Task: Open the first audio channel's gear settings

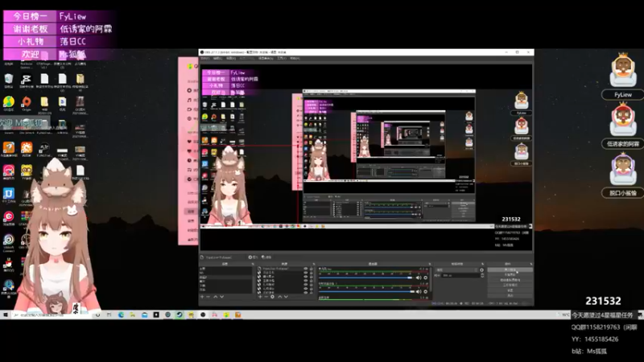Action: pyautogui.click(x=426, y=278)
